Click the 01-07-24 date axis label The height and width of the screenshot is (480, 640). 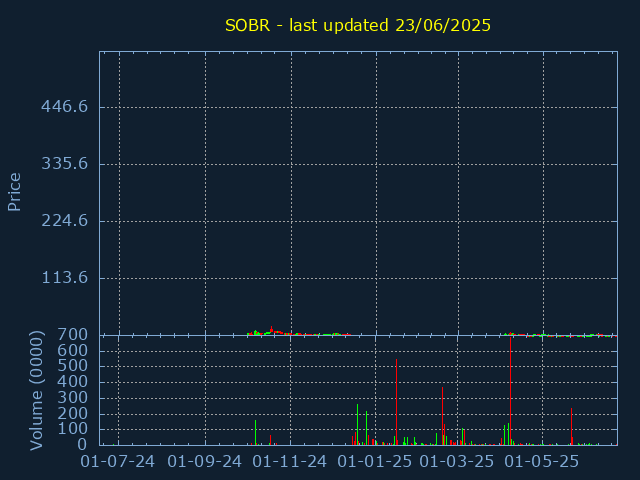pos(118,462)
